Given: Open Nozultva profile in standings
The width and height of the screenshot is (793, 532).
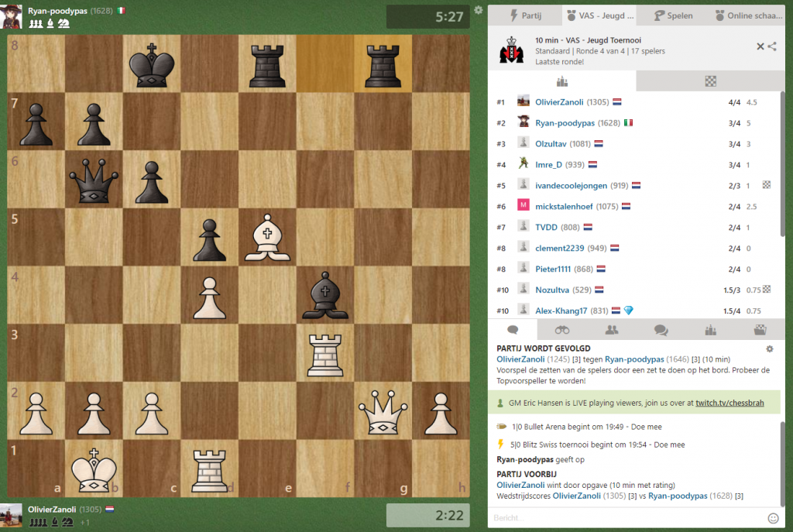Looking at the screenshot, I should point(552,290).
